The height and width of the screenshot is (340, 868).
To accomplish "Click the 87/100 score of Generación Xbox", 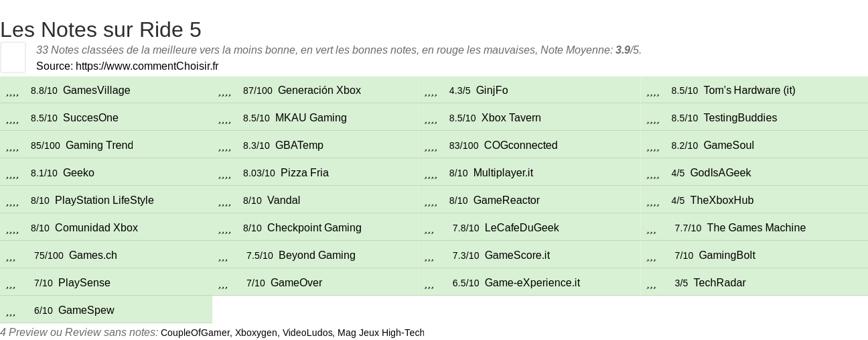I will pos(258,91).
